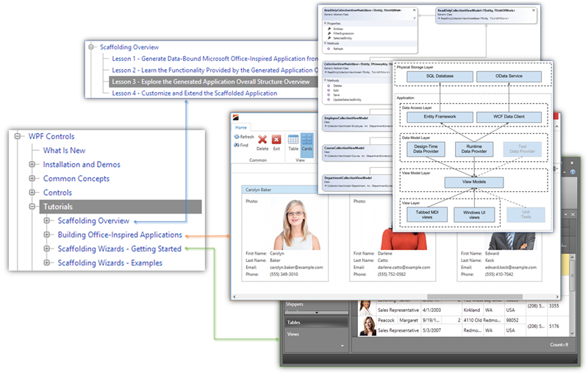The width and height of the screenshot is (588, 373).
Task: Open the Home ribbon tab
Action: pyautogui.click(x=241, y=127)
